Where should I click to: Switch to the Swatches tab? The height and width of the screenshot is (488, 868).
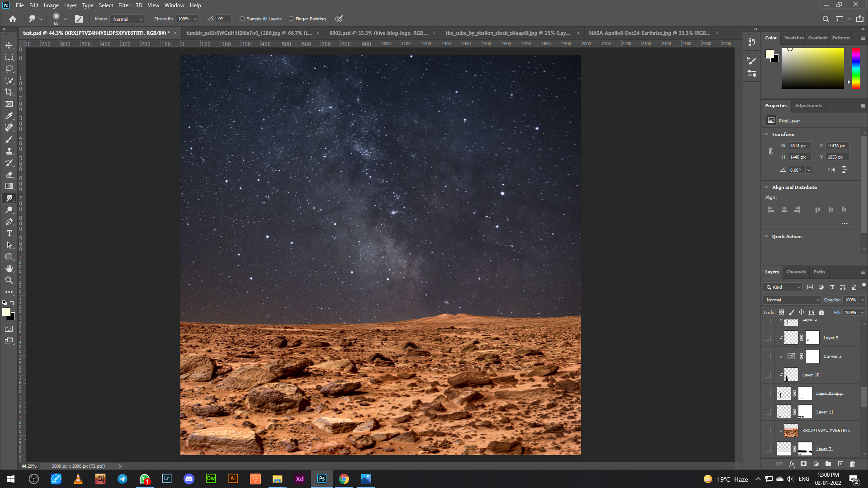794,38
